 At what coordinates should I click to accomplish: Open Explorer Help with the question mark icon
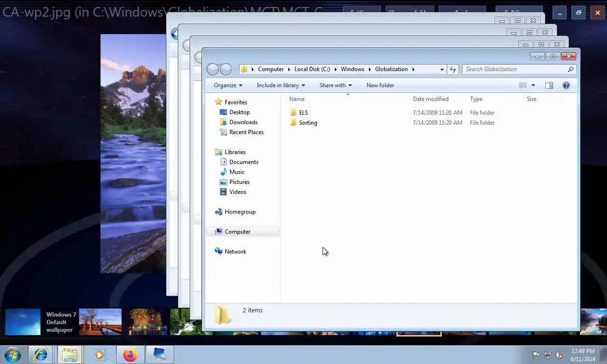566,85
